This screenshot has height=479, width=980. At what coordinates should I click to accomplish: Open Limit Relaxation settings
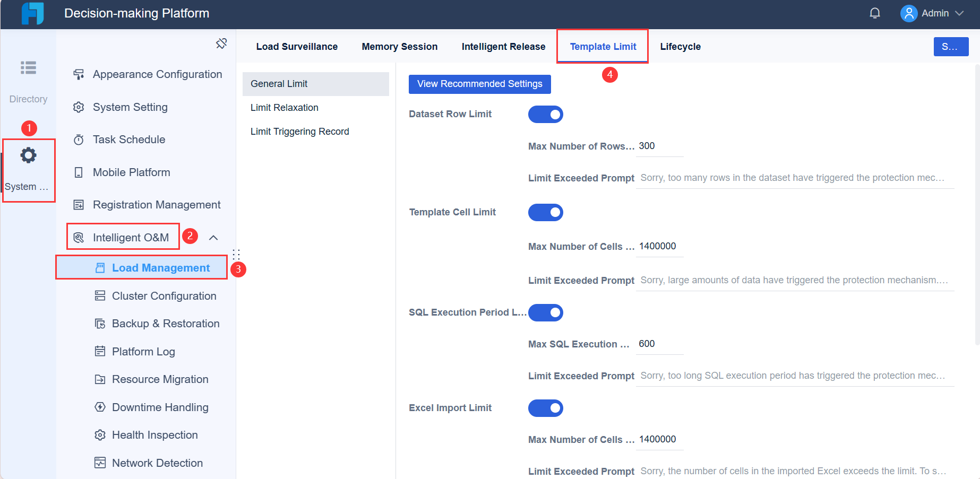coord(285,107)
